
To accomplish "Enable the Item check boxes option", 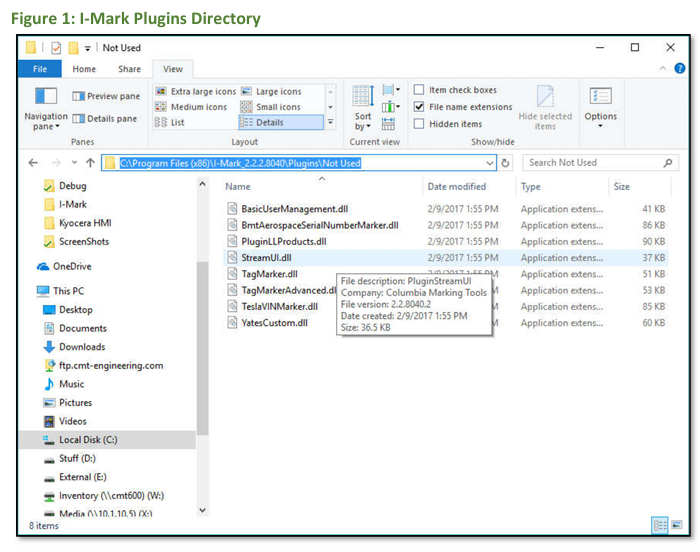I will [x=420, y=91].
